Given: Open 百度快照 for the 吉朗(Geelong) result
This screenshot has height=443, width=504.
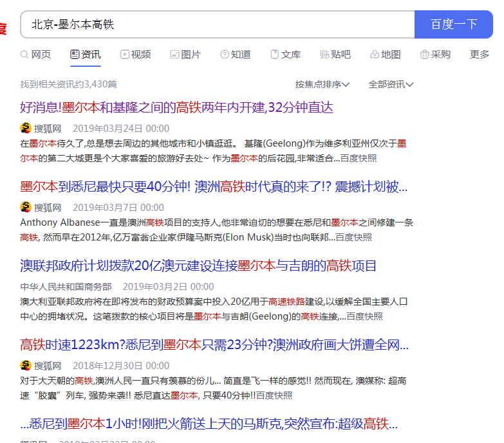Looking at the screenshot, I should coord(364,316).
